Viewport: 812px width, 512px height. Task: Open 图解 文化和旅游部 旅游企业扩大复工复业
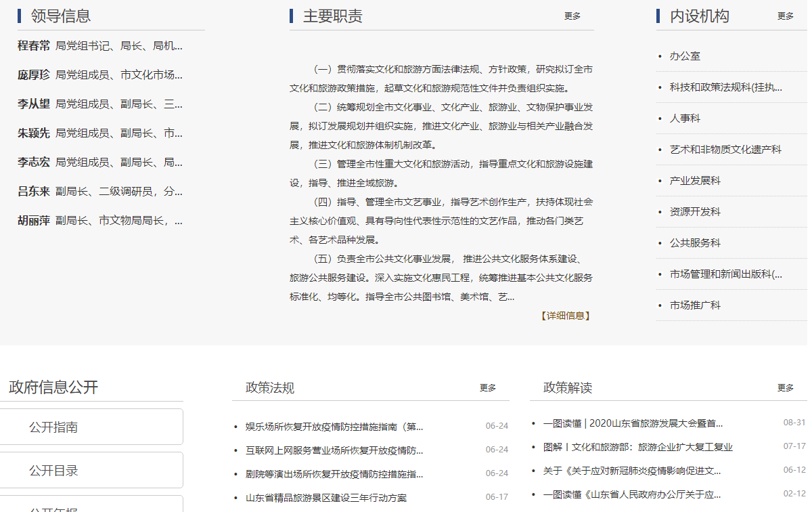(x=637, y=447)
